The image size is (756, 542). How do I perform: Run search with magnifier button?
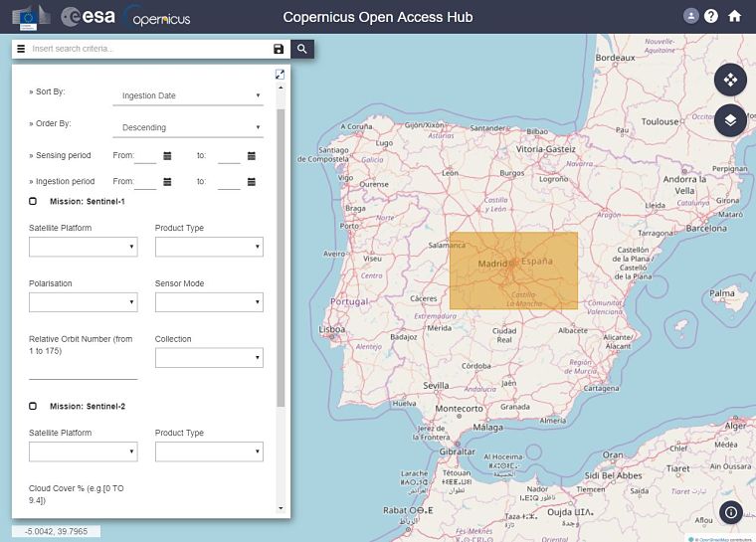(302, 49)
